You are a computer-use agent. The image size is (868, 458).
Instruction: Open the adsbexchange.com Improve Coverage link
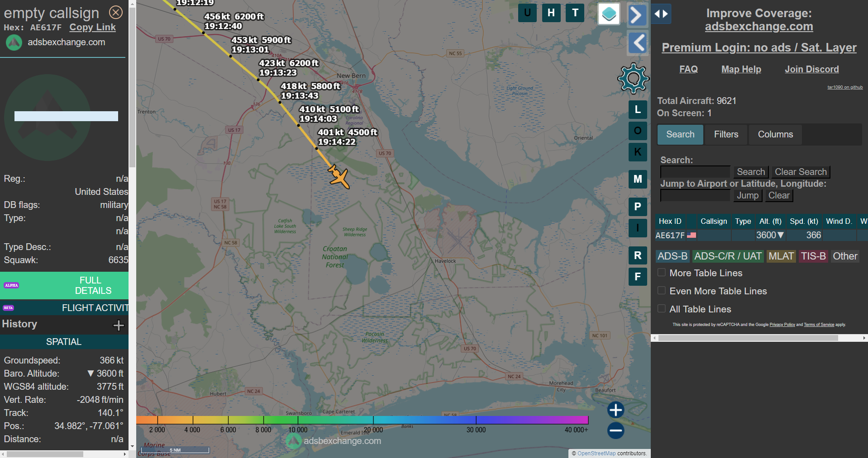tap(759, 26)
